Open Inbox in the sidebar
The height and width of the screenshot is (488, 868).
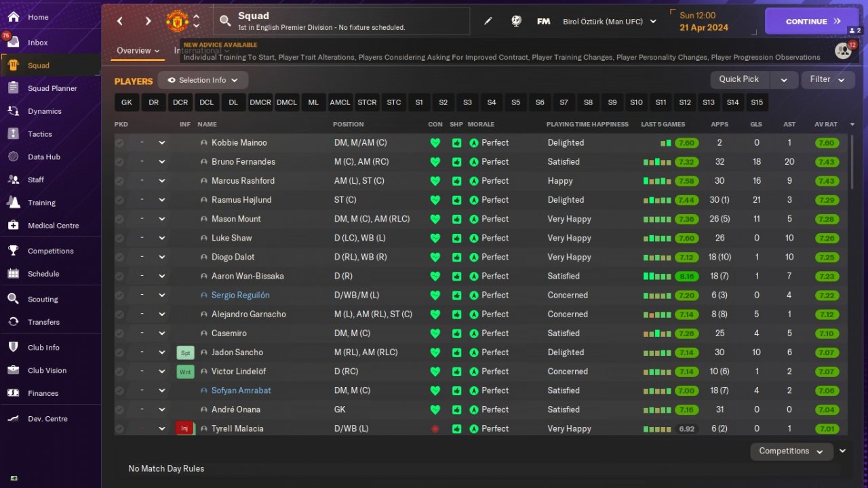[x=38, y=43]
